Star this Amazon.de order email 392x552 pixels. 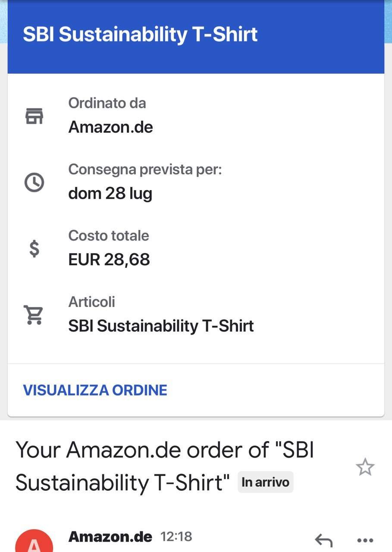coord(365,467)
